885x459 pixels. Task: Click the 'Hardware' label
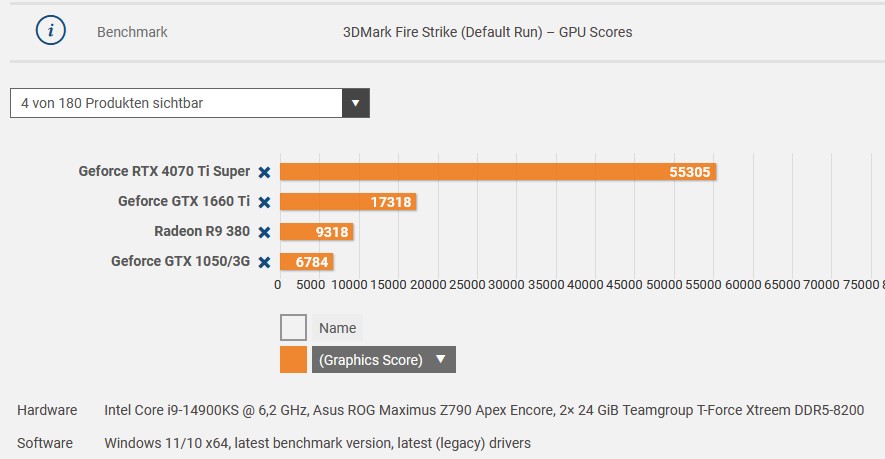pos(47,410)
